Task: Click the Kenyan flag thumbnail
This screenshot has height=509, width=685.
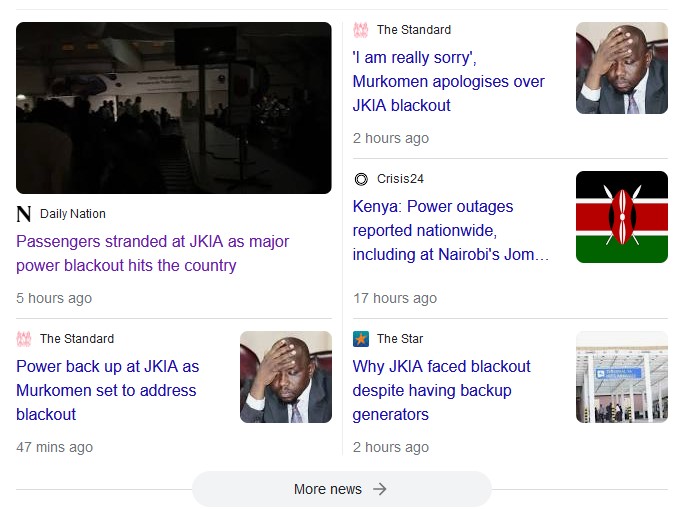Action: (622, 217)
